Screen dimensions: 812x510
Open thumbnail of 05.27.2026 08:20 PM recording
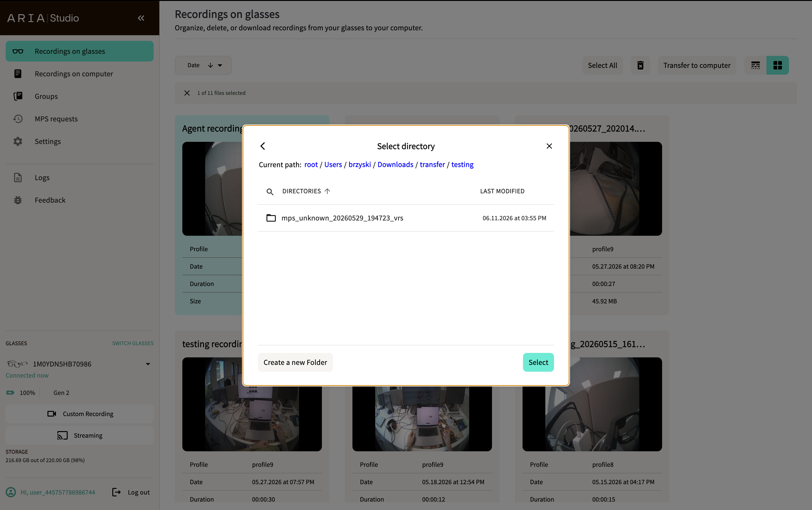pyautogui.click(x=616, y=188)
